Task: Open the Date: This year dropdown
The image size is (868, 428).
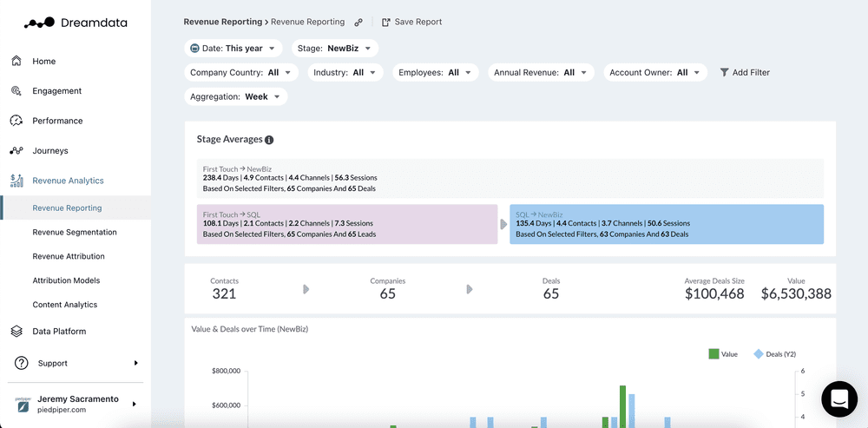Action: point(233,48)
